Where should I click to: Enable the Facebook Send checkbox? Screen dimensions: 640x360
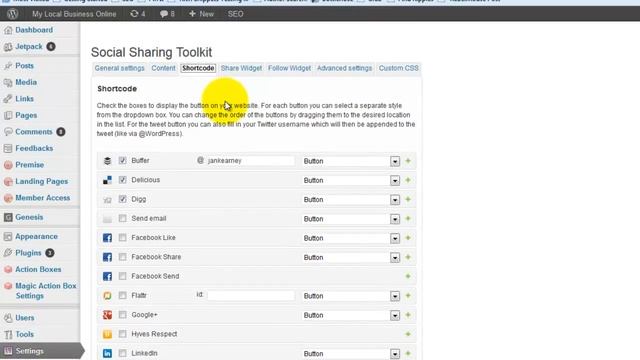pyautogui.click(x=122, y=276)
